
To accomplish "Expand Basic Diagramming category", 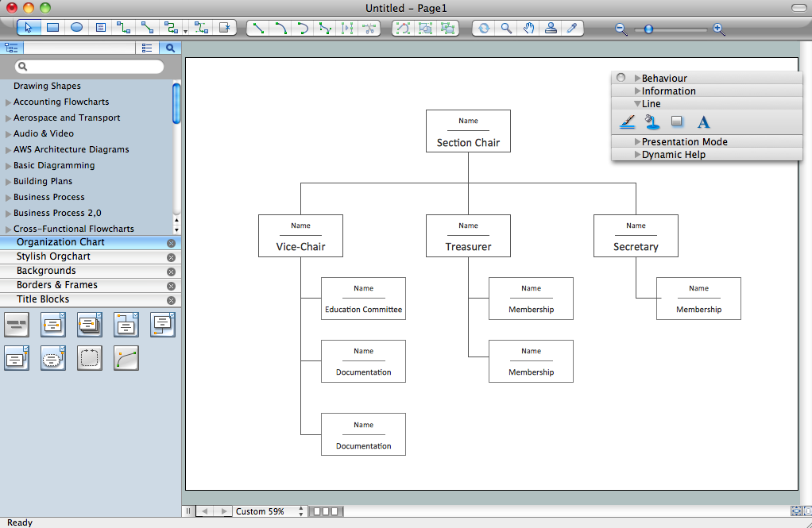I will (8, 166).
